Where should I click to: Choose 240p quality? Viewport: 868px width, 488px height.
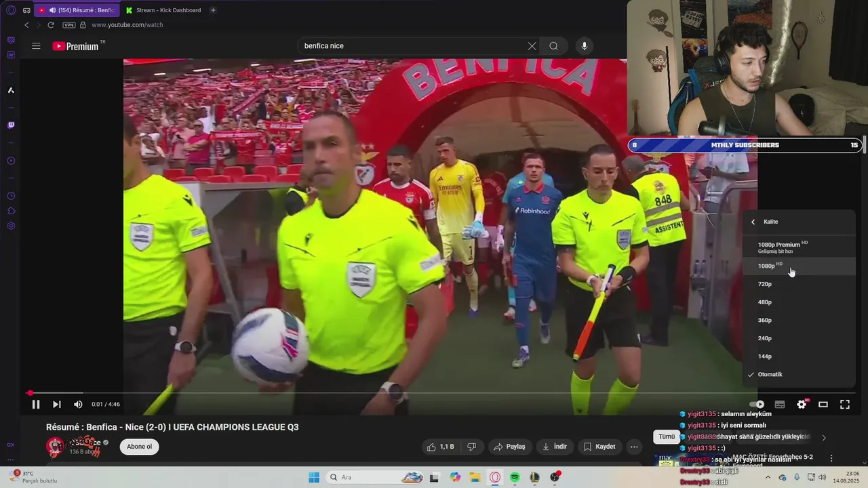click(799, 338)
